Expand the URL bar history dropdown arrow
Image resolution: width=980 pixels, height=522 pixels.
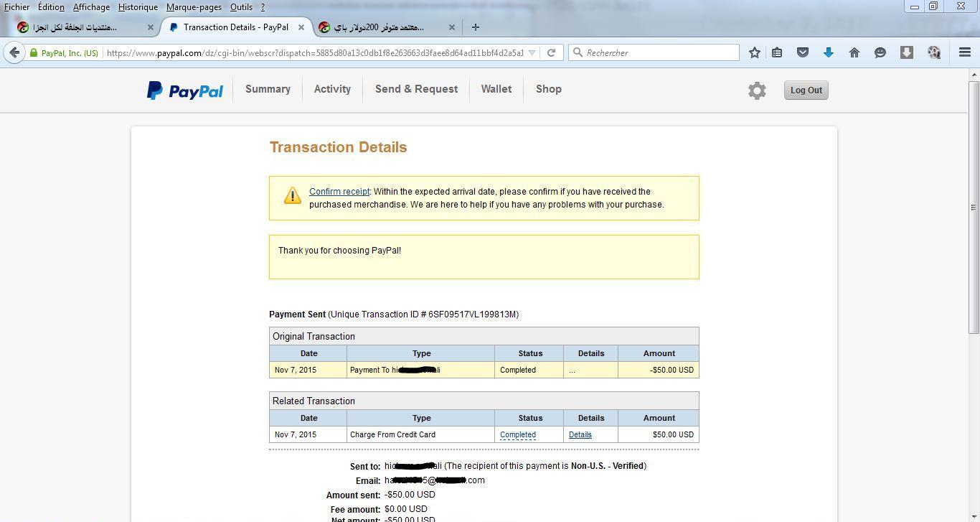click(532, 52)
